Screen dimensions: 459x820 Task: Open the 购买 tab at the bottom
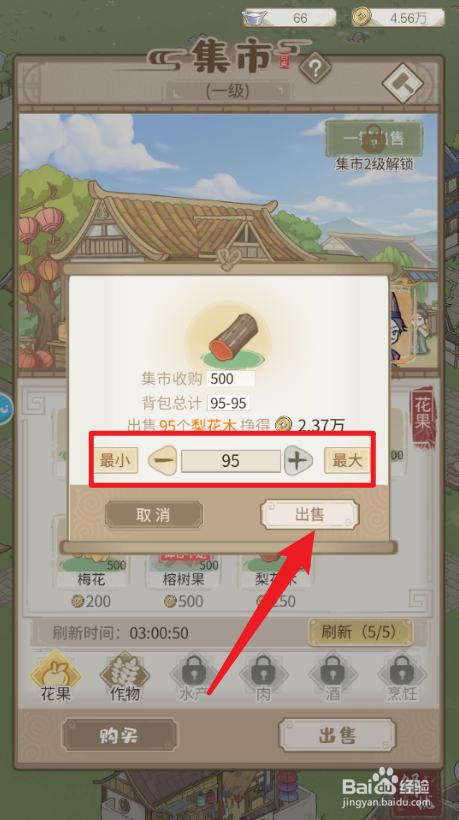(x=120, y=735)
